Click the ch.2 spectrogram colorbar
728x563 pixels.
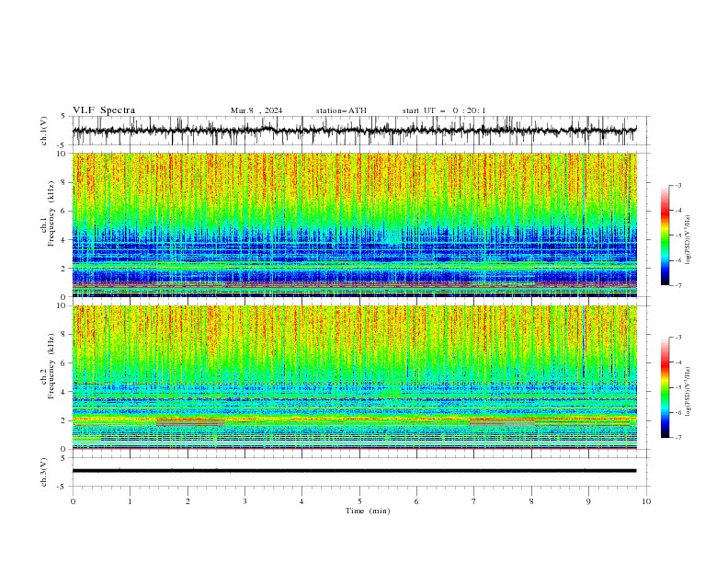click(x=665, y=387)
